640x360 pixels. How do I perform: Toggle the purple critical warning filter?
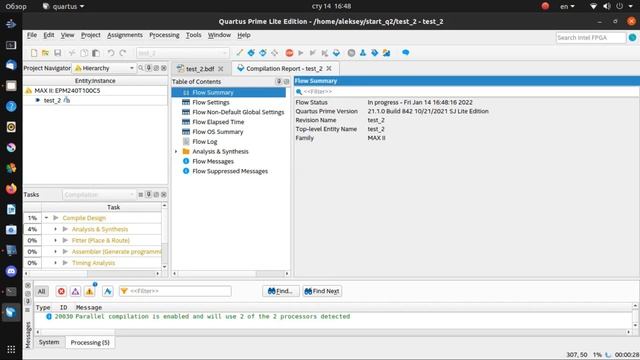(76, 291)
